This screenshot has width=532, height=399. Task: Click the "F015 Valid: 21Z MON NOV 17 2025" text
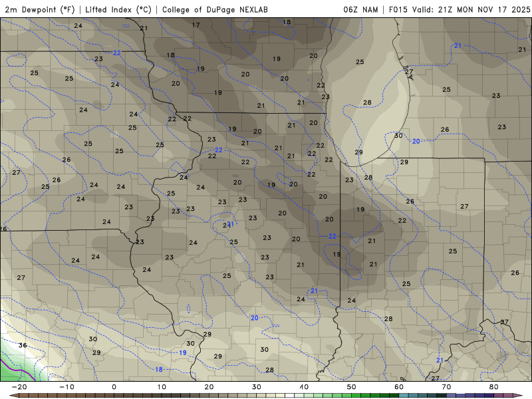pos(460,9)
